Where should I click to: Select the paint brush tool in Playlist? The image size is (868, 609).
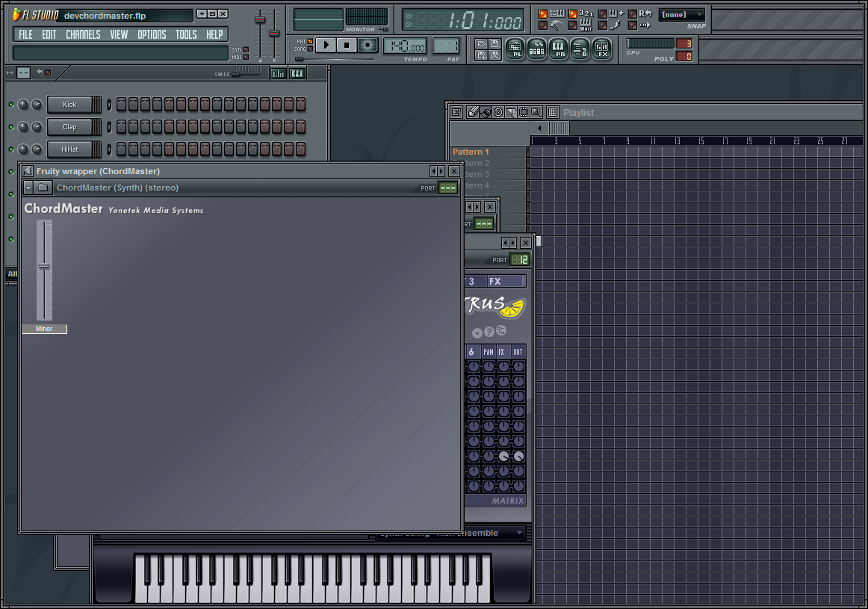[x=486, y=112]
